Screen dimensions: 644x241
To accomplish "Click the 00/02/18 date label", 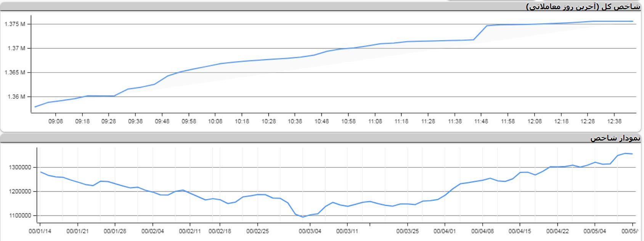I will tap(220, 231).
